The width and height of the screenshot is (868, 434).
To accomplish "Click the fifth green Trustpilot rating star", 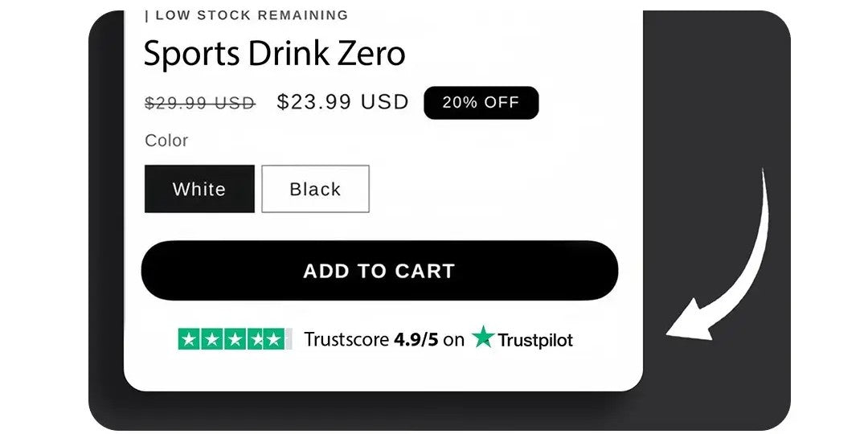I will 275,339.
